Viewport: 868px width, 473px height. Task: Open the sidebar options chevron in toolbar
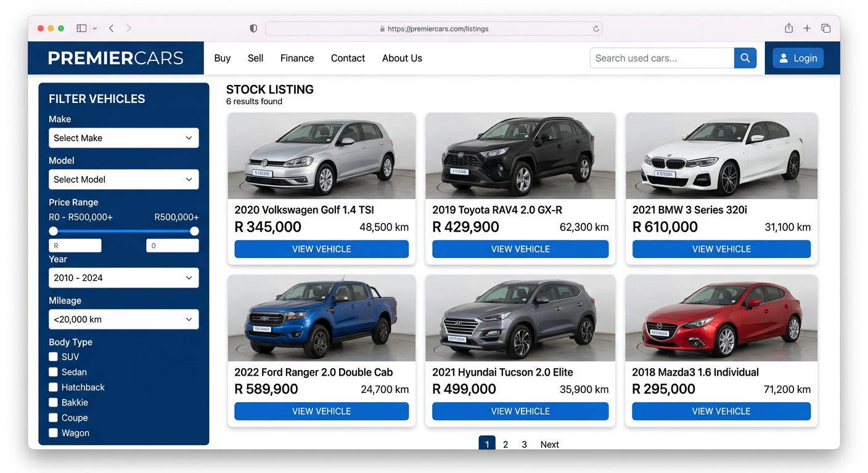(95, 28)
